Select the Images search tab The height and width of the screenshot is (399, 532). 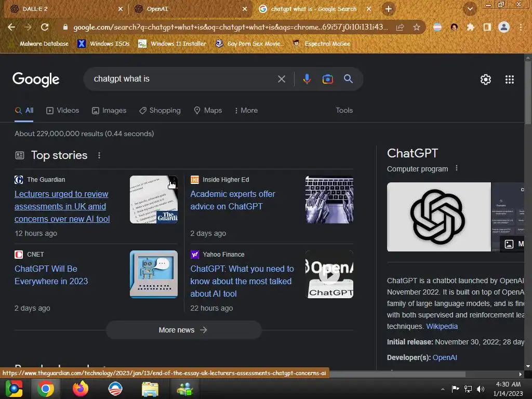pos(109,110)
